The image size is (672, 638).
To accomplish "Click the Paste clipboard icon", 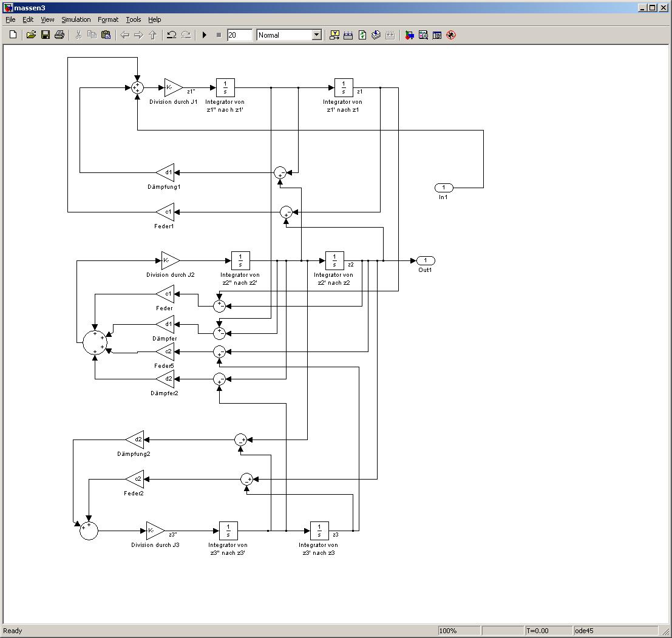I will (x=106, y=35).
